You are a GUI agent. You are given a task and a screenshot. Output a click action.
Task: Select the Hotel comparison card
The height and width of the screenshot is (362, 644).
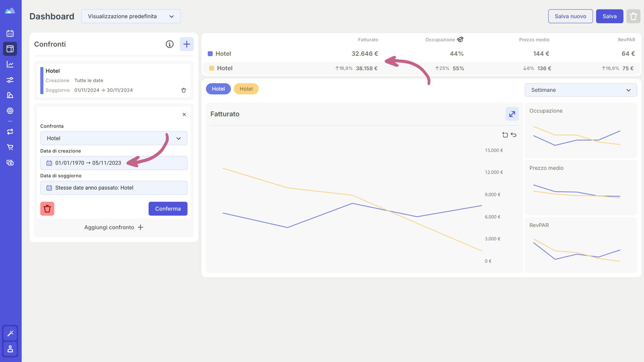pyautogui.click(x=114, y=80)
